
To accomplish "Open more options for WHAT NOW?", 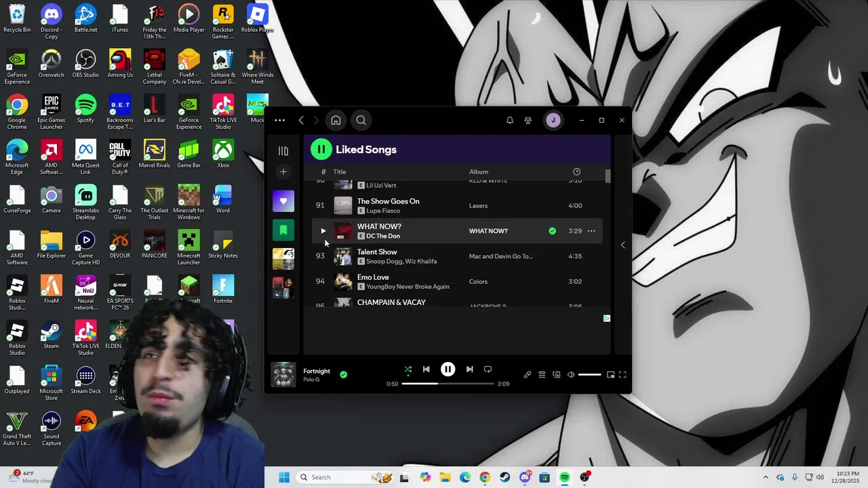I will pyautogui.click(x=591, y=231).
